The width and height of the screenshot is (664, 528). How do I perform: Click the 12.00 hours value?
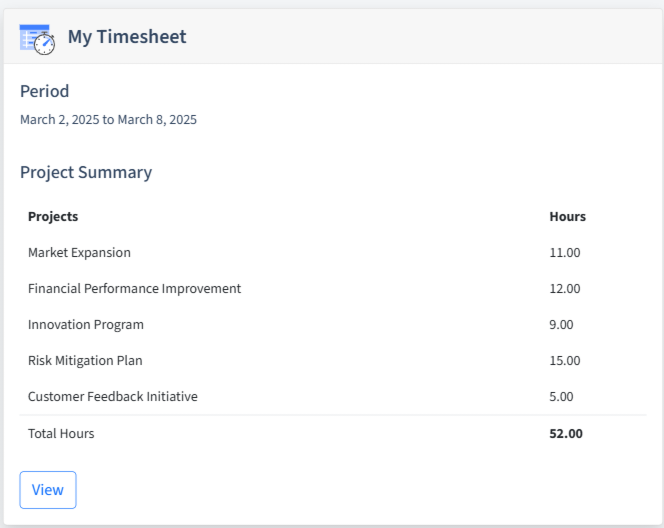(564, 288)
